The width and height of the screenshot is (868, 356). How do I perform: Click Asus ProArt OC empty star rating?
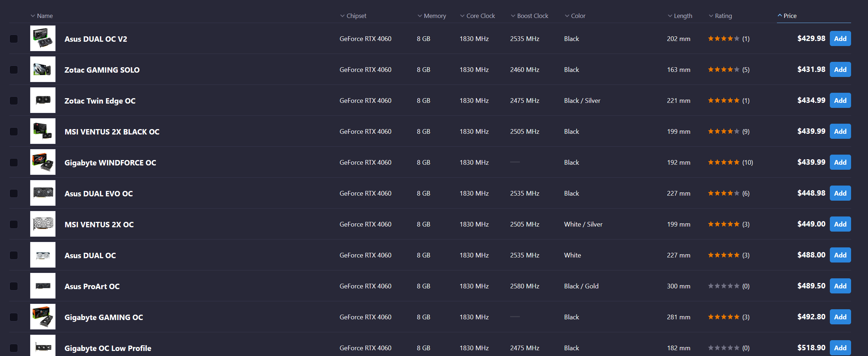[x=724, y=286]
